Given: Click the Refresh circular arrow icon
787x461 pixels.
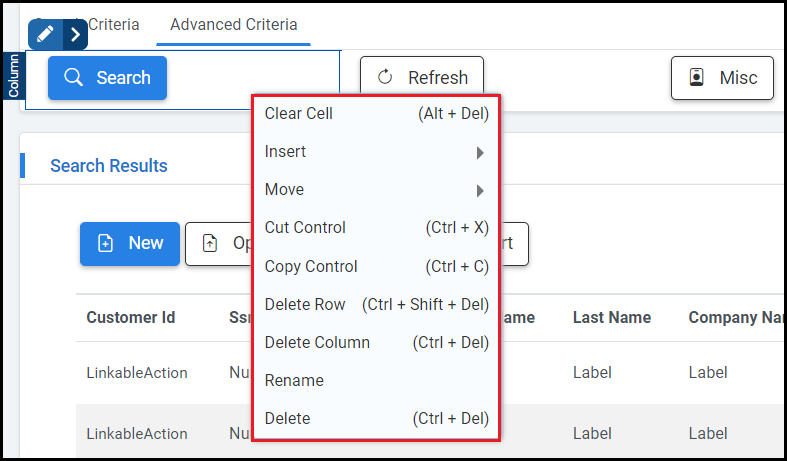Looking at the screenshot, I should 385,78.
